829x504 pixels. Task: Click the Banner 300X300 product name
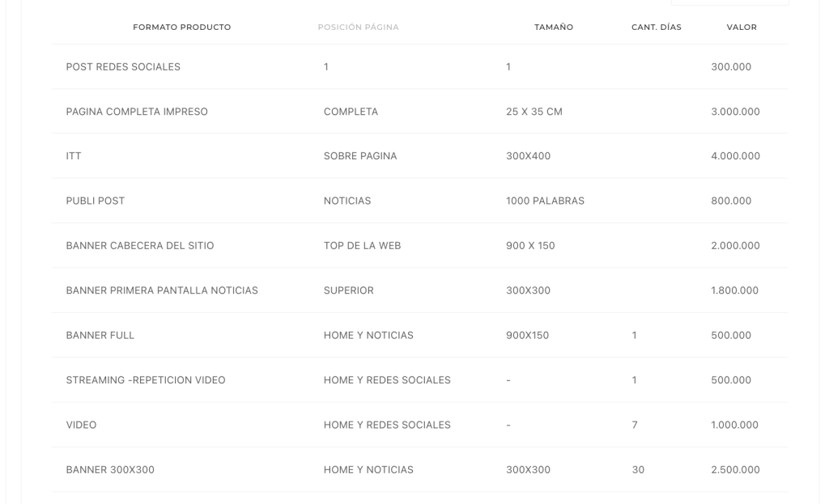point(110,469)
